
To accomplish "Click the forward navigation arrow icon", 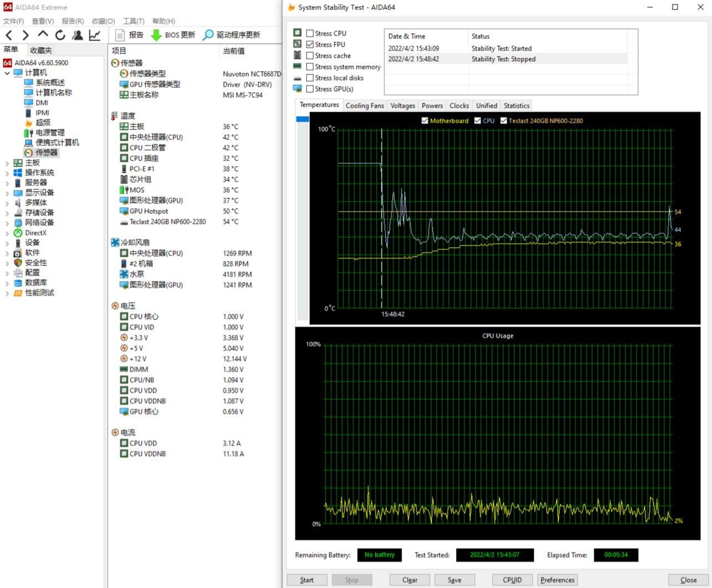I will point(26,35).
